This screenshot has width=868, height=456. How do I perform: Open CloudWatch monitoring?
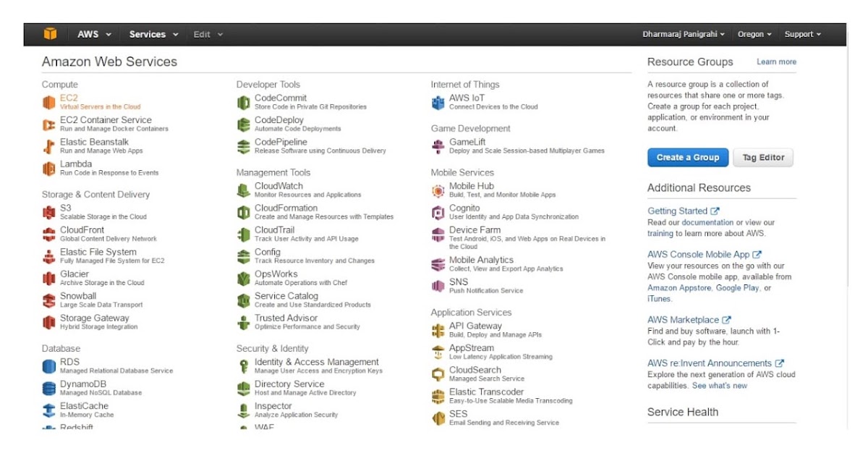pyautogui.click(x=281, y=185)
